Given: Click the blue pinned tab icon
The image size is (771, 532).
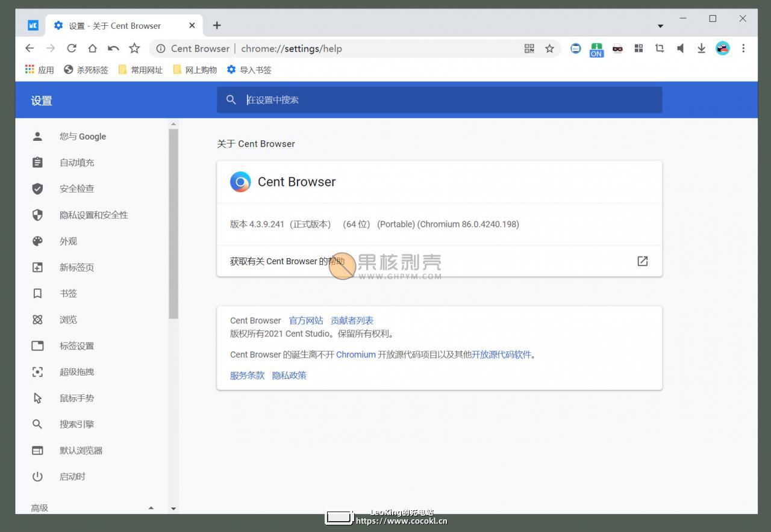Looking at the screenshot, I should [33, 25].
